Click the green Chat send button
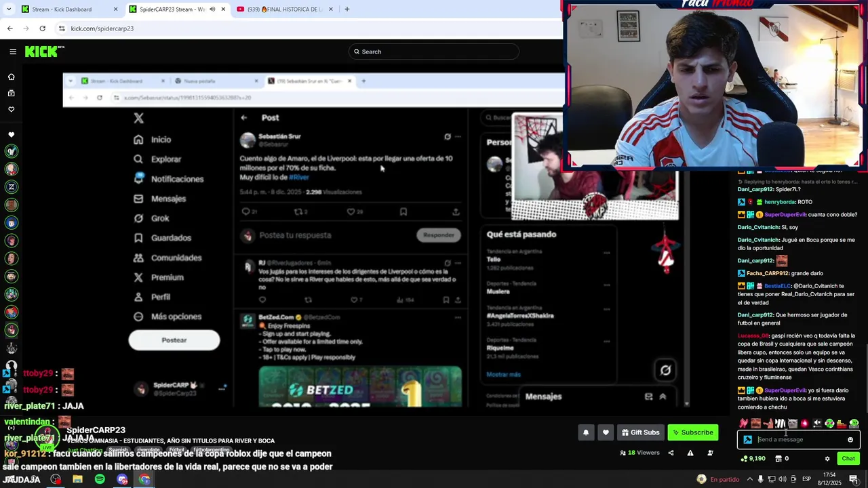 click(848, 459)
